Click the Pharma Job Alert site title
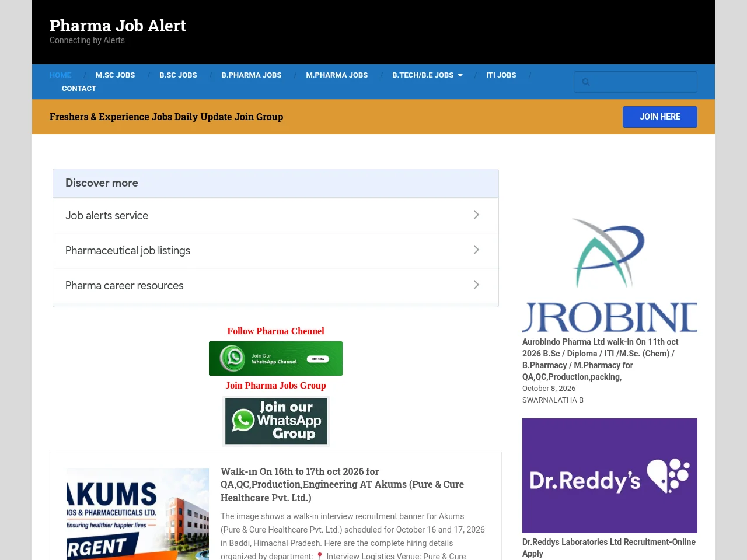The image size is (747, 560). pyautogui.click(x=118, y=26)
